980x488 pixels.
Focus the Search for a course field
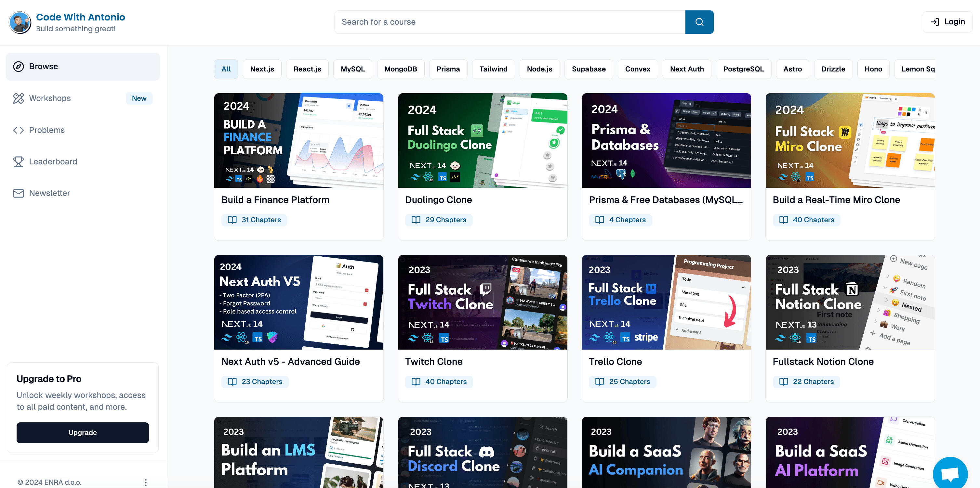(509, 22)
